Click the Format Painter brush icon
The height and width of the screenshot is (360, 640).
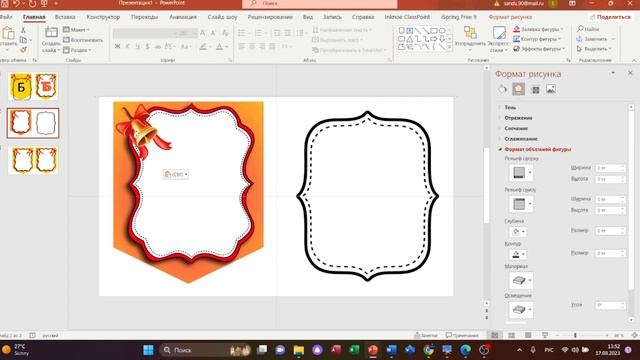(x=23, y=50)
